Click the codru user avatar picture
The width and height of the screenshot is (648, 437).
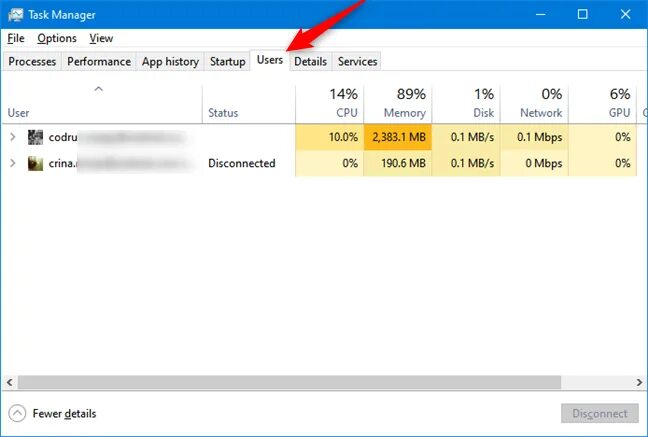35,137
